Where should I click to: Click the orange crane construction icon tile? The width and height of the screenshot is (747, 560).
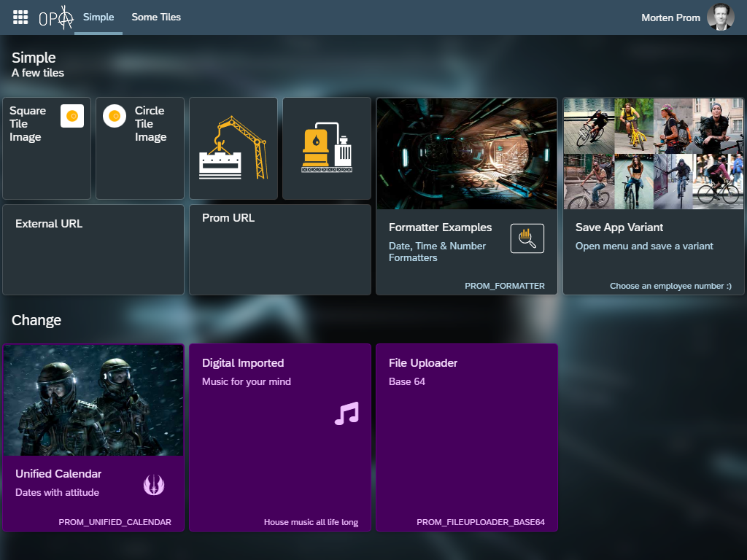(x=233, y=148)
